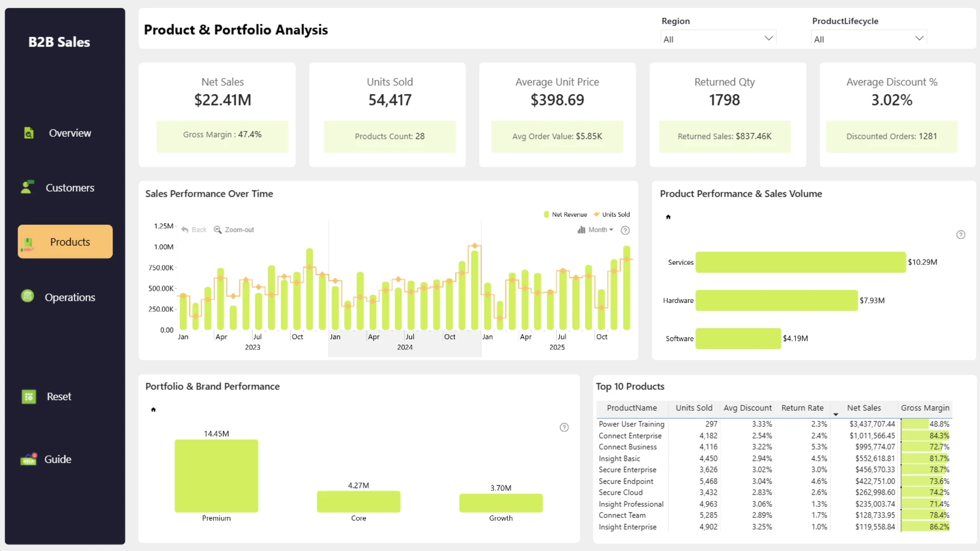Open help for Portfolio & Brand chart
This screenshot has height=551, width=980.
pyautogui.click(x=564, y=428)
